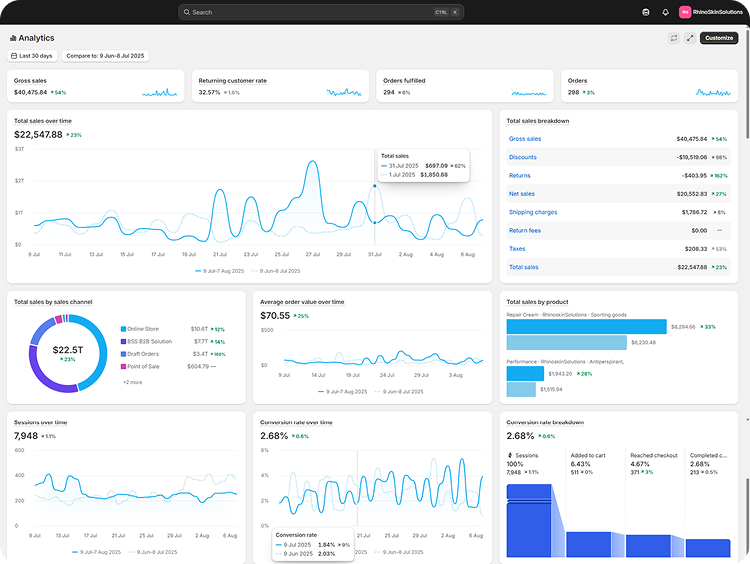This screenshot has width=750, height=564.
Task: Click the Sessions funnel step icon
Action: 510,455
